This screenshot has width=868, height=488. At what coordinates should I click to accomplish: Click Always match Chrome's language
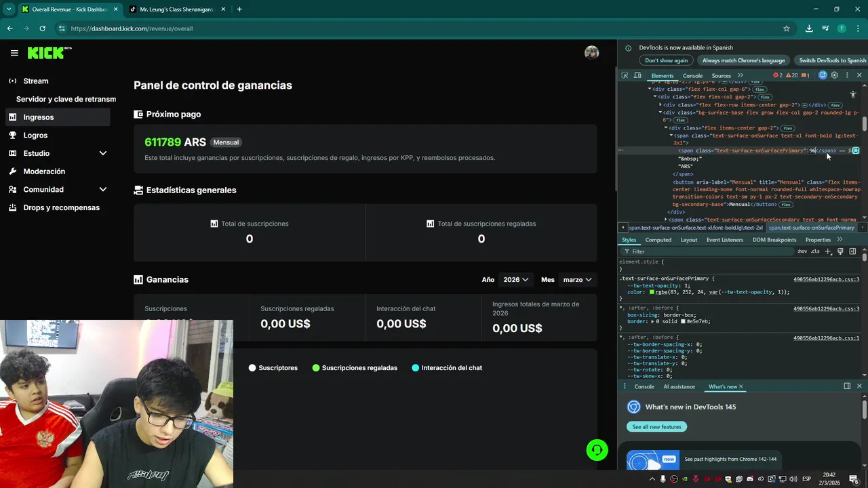tap(744, 60)
